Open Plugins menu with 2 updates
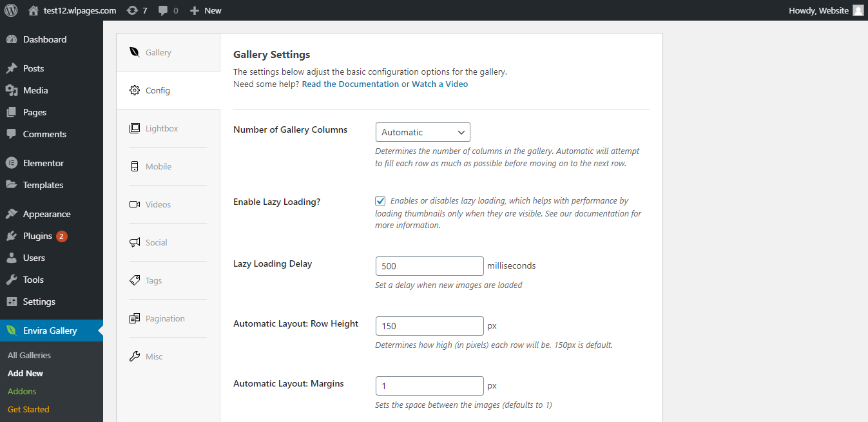 pyautogui.click(x=52, y=236)
